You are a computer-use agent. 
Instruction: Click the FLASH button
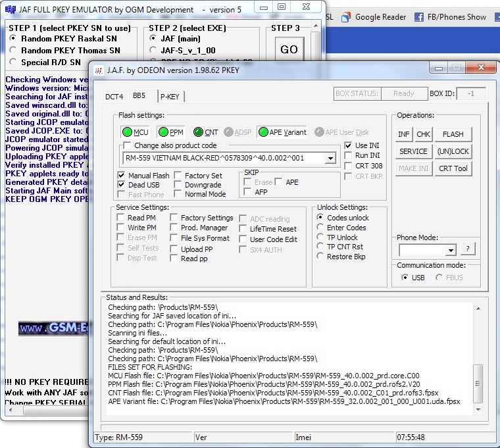coord(453,134)
